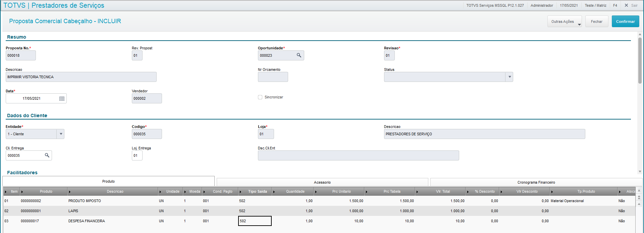Click the grid's scroll-to-top arrow icon
The image size is (644, 233).
pyautogui.click(x=639, y=190)
